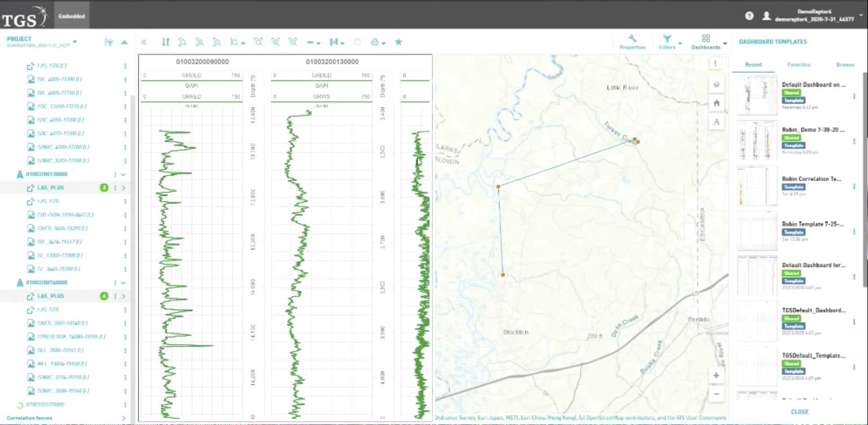
Task: Click the favorite star icon in toolbar
Action: click(398, 42)
